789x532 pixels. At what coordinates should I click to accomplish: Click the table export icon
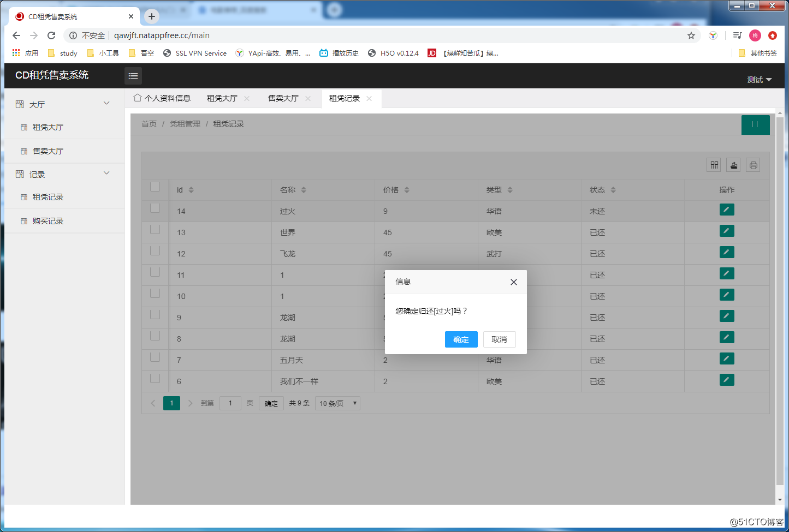point(734,165)
